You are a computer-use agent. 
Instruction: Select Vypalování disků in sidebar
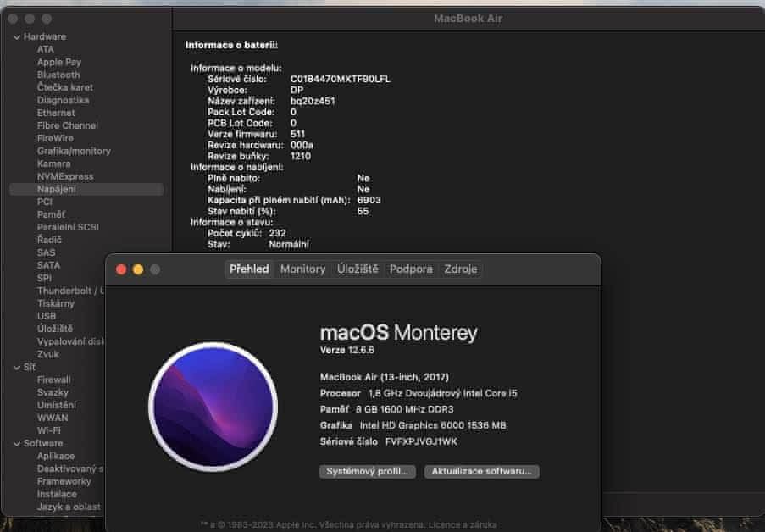[x=71, y=341]
